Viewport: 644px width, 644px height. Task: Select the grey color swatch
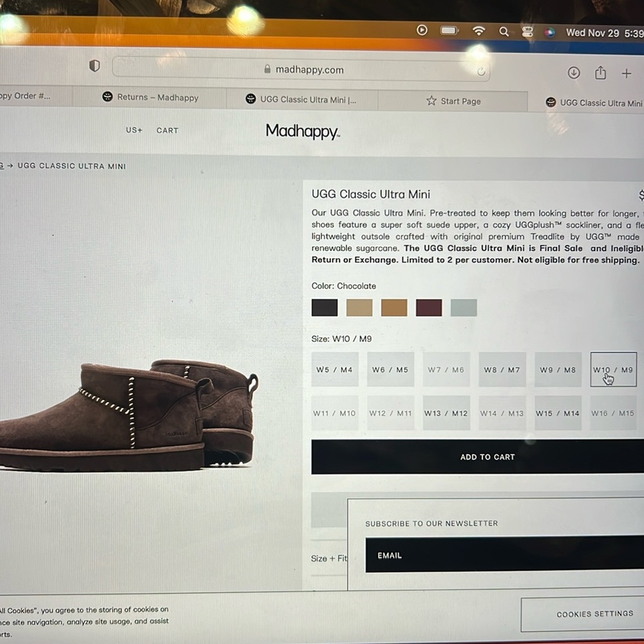(x=464, y=308)
